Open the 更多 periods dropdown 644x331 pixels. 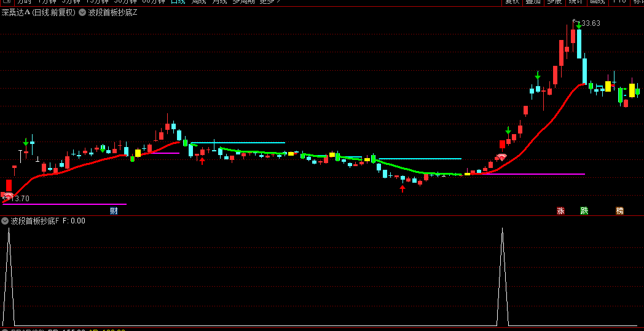(x=270, y=2)
